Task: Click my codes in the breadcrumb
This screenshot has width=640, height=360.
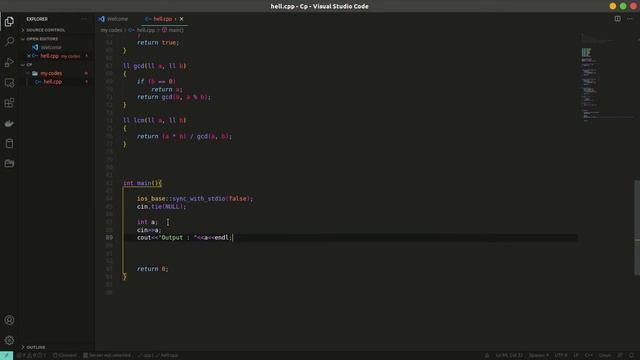Action: click(x=111, y=30)
